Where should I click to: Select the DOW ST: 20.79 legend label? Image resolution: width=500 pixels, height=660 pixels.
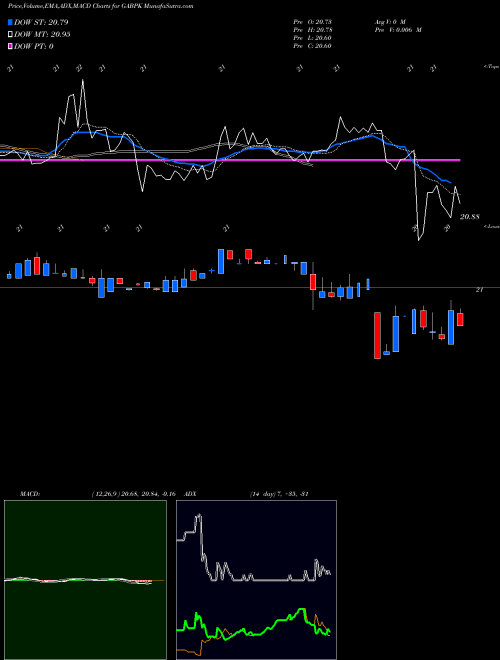(41, 22)
